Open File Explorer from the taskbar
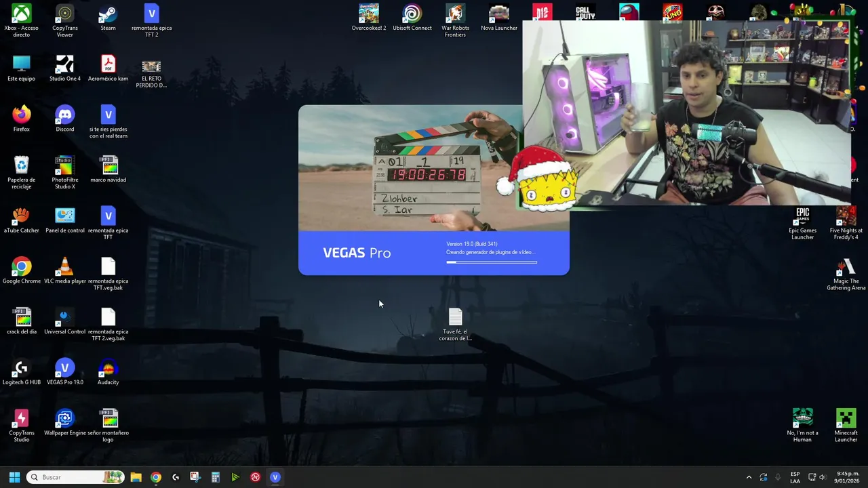Screen dimensions: 868x488 click(136, 477)
